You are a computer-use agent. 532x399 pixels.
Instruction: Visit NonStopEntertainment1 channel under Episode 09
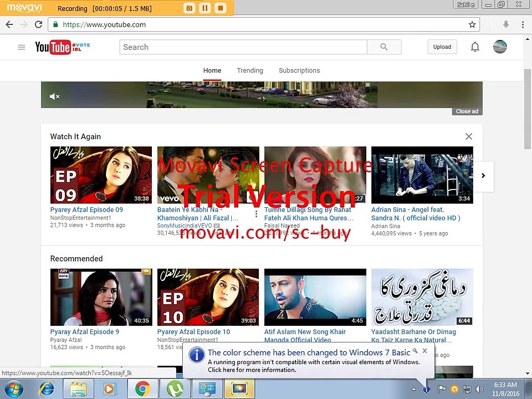coord(80,218)
